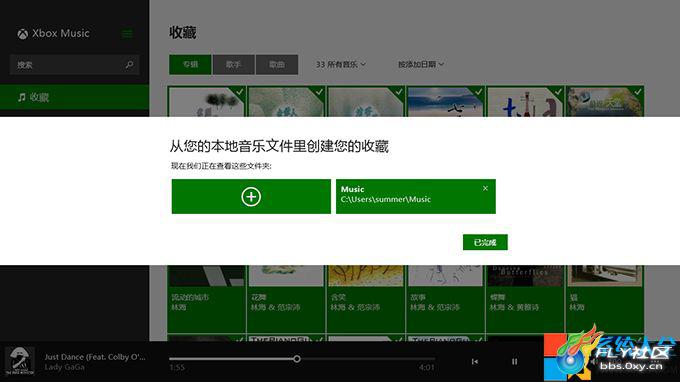The image size is (680, 382).
Task: Remove the Music folder with its X icon
Action: 485,188
